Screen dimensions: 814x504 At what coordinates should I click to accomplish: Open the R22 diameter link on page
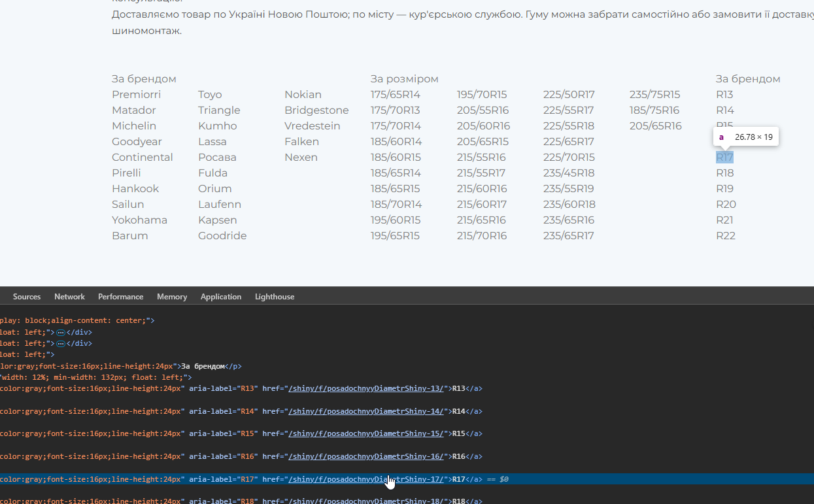pyautogui.click(x=726, y=236)
